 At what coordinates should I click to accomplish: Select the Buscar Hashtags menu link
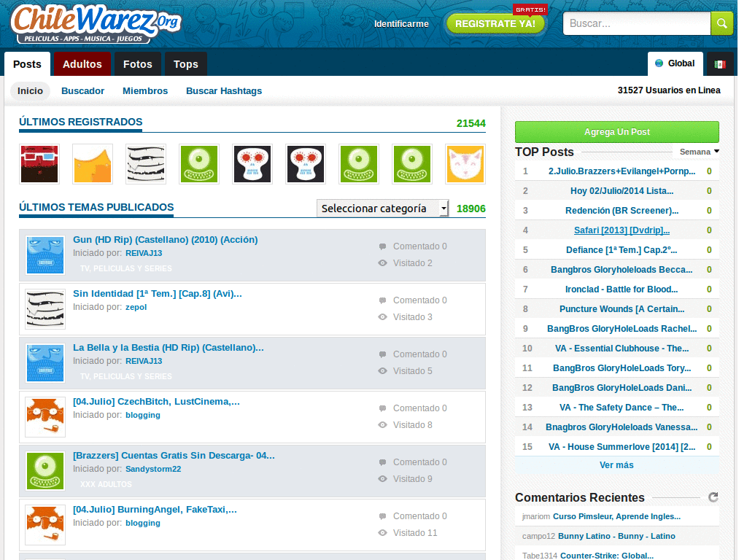[224, 91]
